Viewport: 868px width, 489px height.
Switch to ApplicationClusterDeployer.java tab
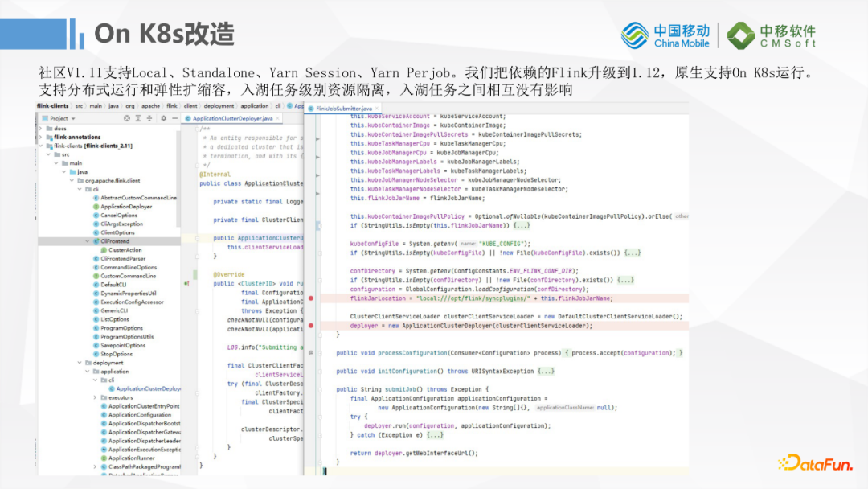click(232, 118)
